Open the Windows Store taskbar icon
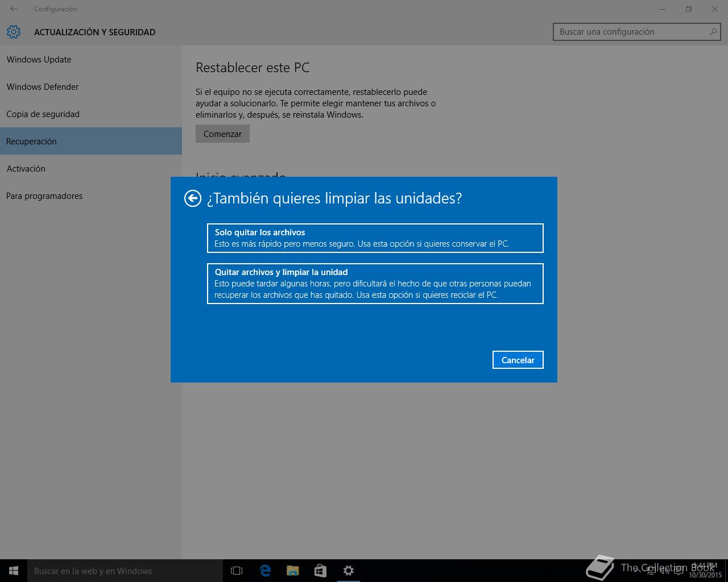 coord(320,571)
